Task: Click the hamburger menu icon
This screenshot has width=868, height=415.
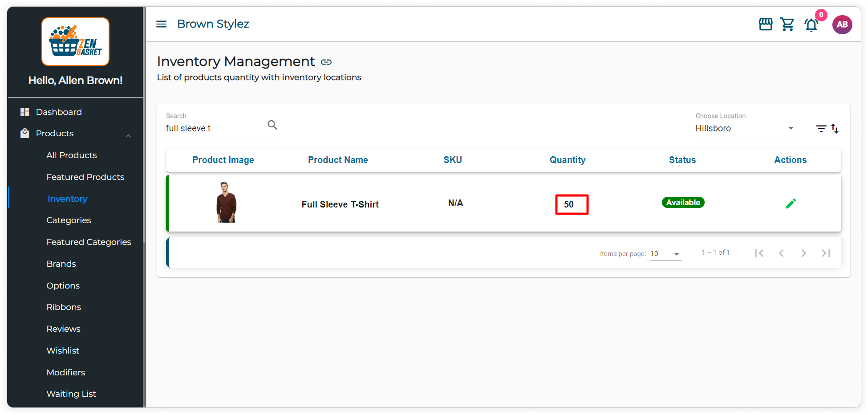Action: (x=161, y=24)
